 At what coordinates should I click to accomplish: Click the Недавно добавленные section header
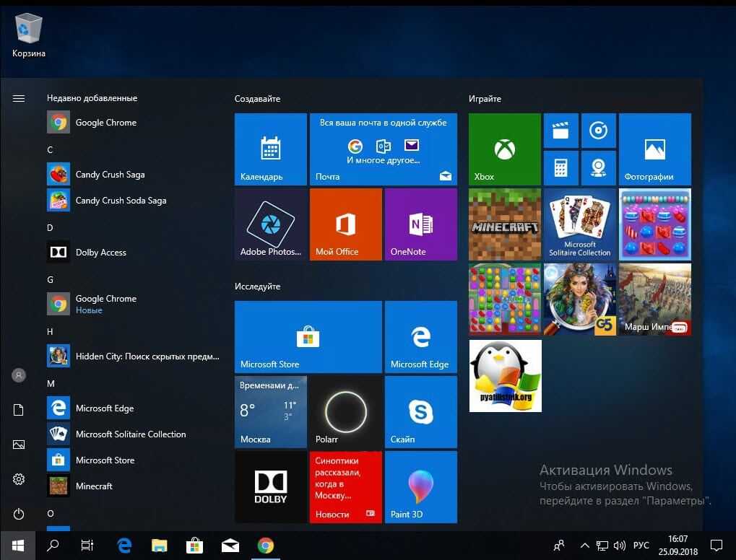92,98
